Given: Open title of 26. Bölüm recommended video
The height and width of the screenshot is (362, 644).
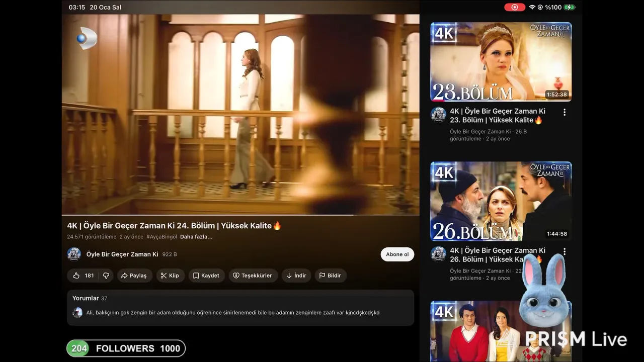Looking at the screenshot, I should (498, 255).
